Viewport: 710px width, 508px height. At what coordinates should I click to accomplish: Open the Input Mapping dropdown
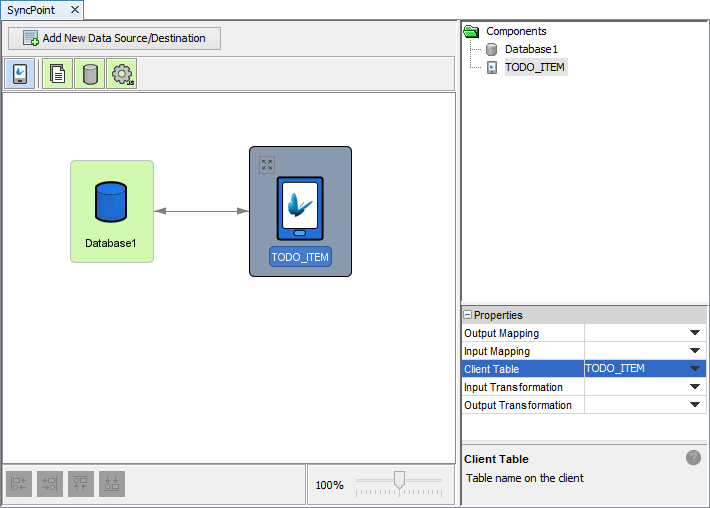pos(694,351)
